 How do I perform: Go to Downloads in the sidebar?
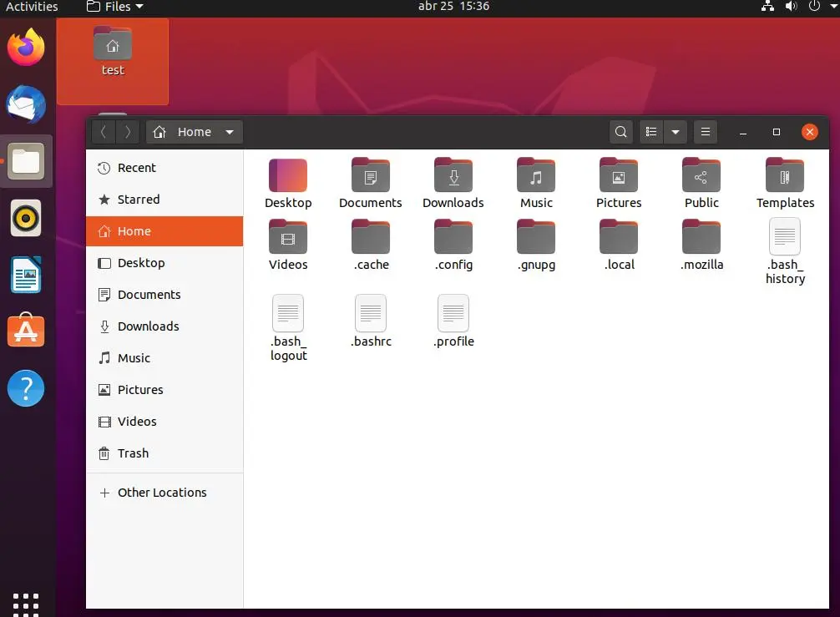click(164, 326)
